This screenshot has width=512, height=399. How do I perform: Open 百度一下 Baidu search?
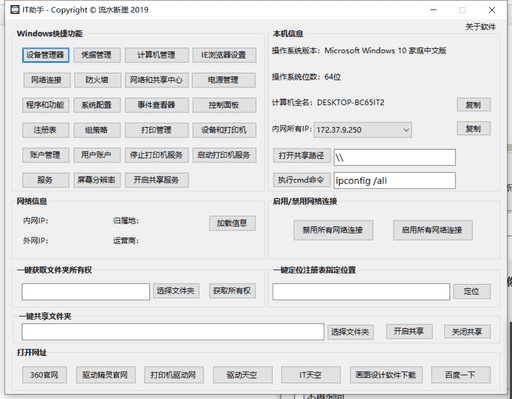pos(461,375)
